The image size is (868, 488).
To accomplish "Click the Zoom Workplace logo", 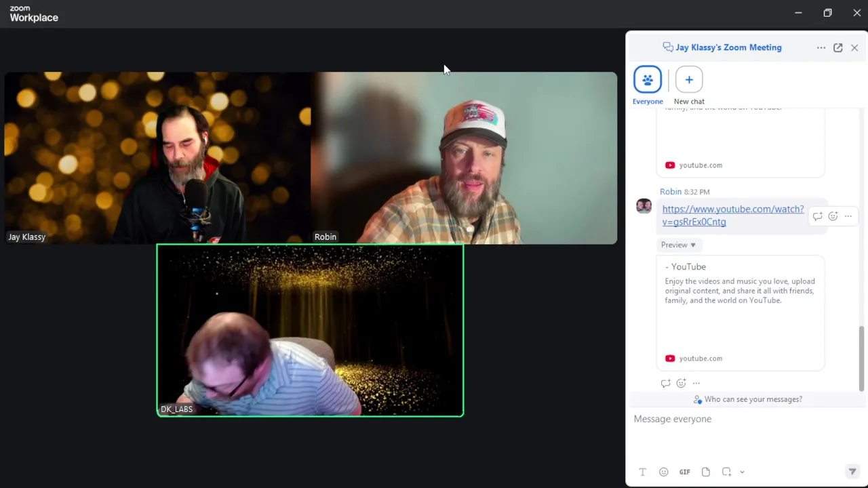I will [34, 14].
